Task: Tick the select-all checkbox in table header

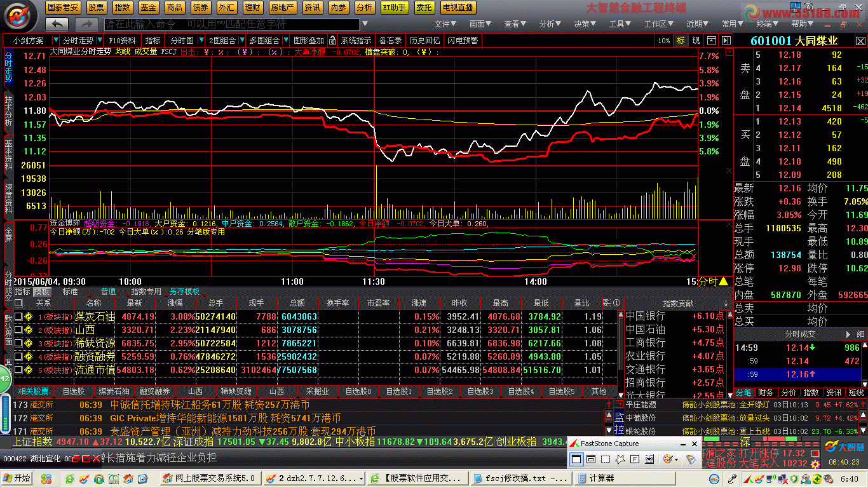Action: click(x=18, y=303)
